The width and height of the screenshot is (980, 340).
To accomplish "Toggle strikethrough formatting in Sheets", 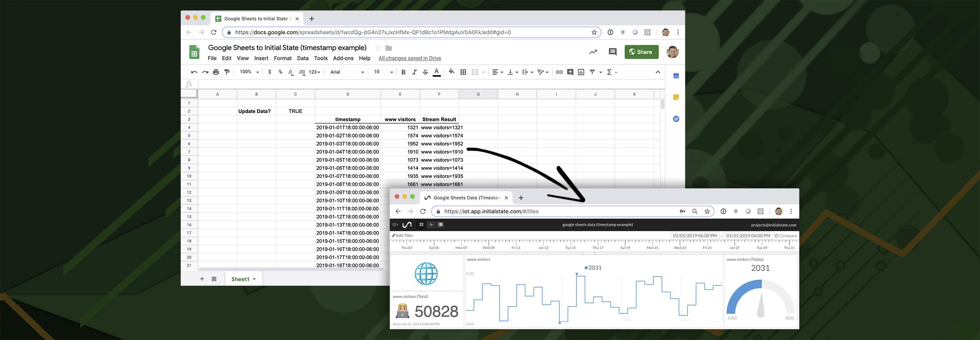I will [425, 72].
